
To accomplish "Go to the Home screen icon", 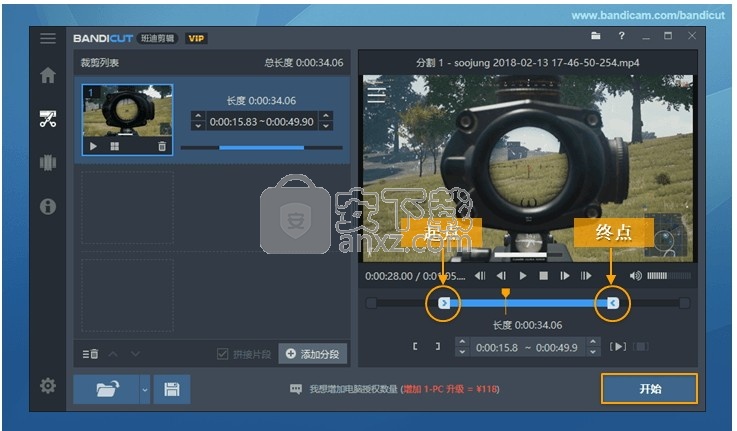I will 47,75.
